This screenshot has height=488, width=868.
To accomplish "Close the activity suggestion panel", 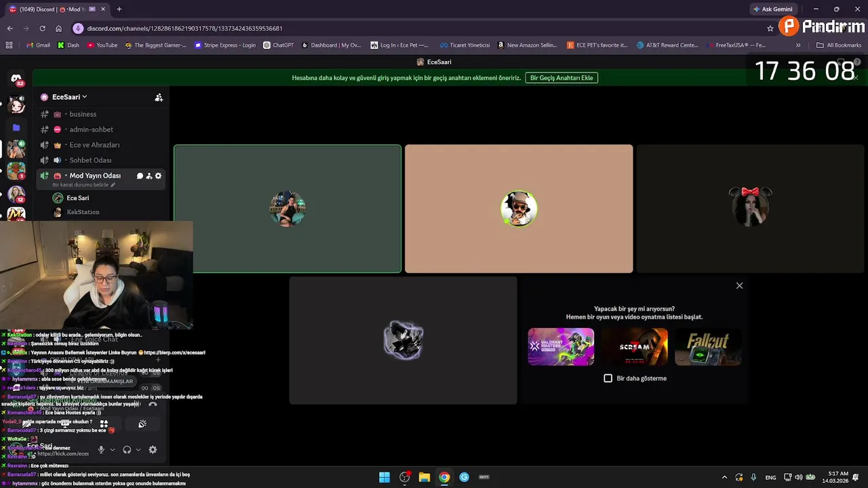I will [740, 286].
